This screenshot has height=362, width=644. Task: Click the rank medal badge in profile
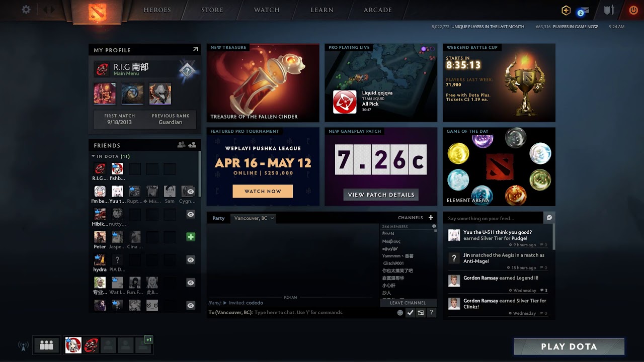(187, 71)
